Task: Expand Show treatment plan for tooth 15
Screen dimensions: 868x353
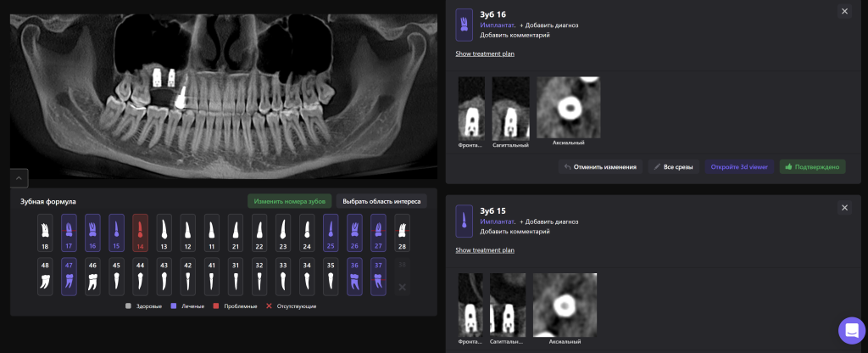Action: 484,250
